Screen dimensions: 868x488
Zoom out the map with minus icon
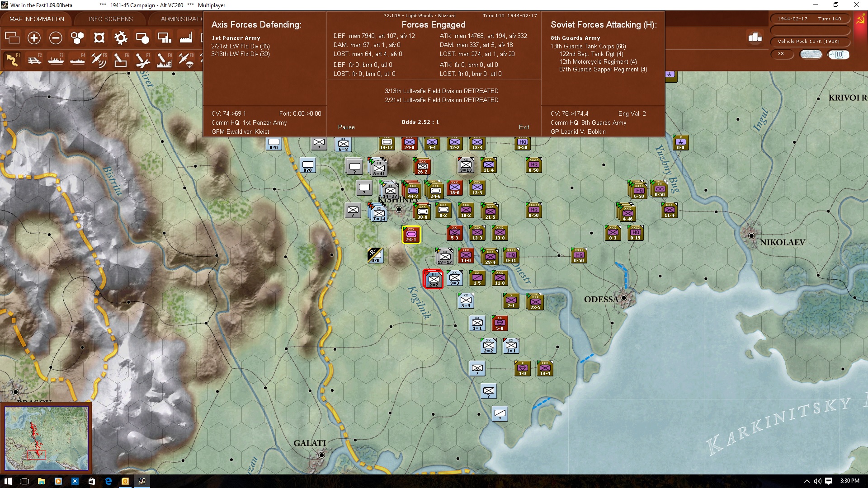pos(56,38)
